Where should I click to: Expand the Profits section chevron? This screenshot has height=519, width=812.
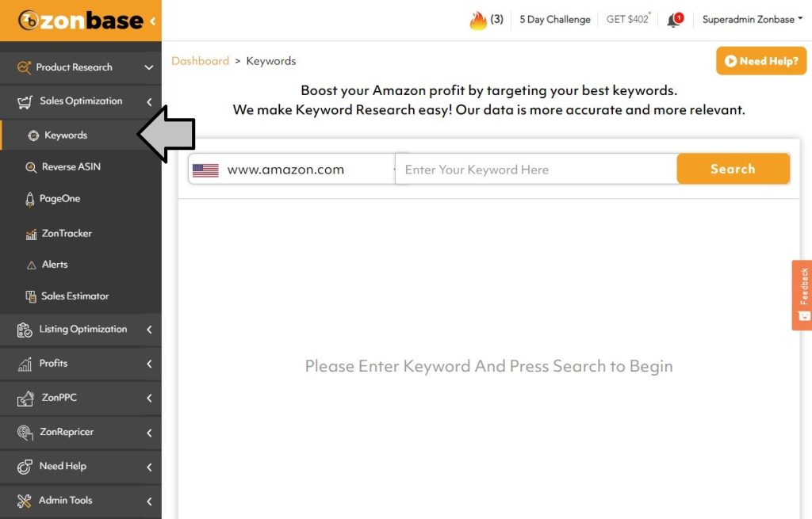tap(149, 364)
